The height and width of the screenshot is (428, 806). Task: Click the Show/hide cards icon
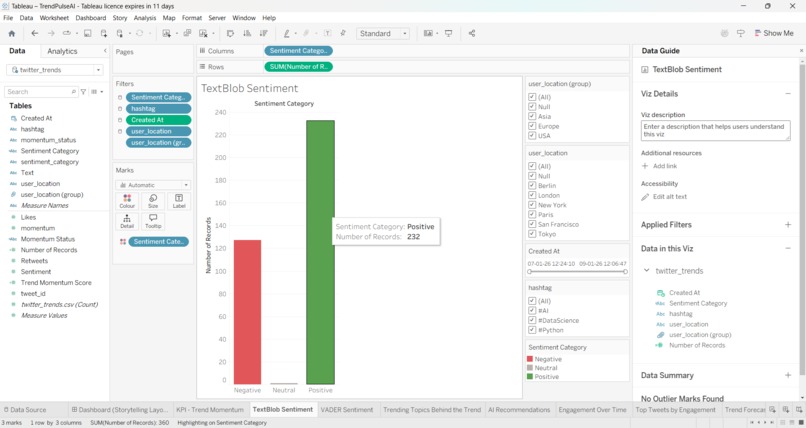[428, 33]
